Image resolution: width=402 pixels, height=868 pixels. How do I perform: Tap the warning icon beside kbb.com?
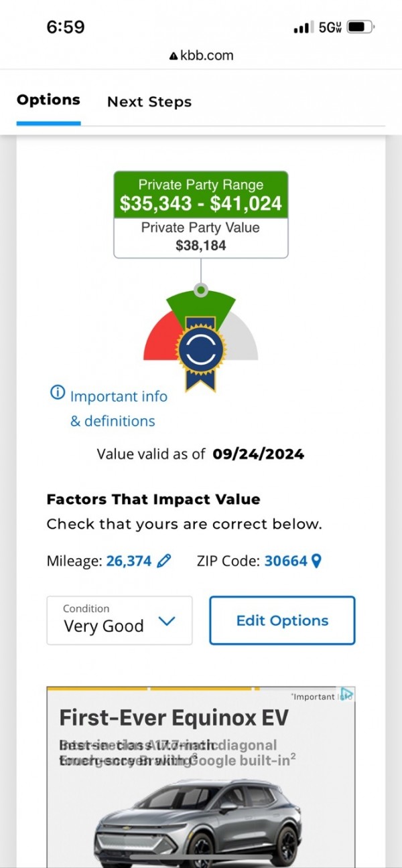[x=174, y=56]
